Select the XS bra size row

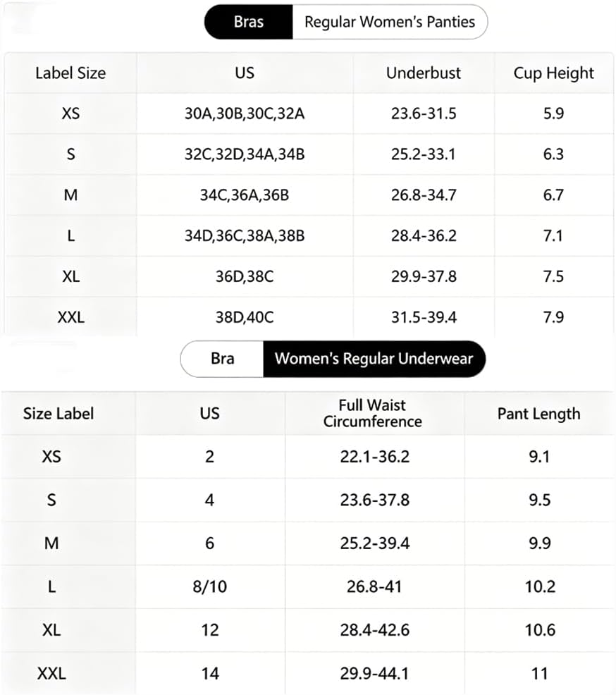click(x=309, y=113)
